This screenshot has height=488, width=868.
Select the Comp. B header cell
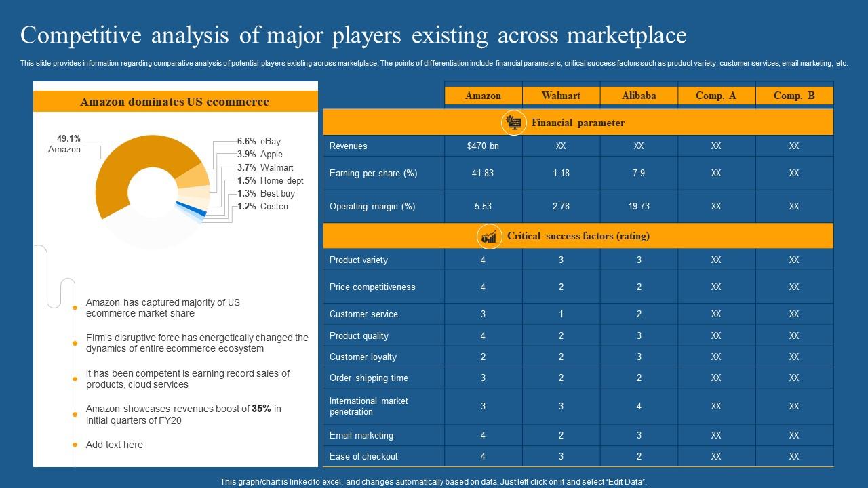click(x=793, y=96)
